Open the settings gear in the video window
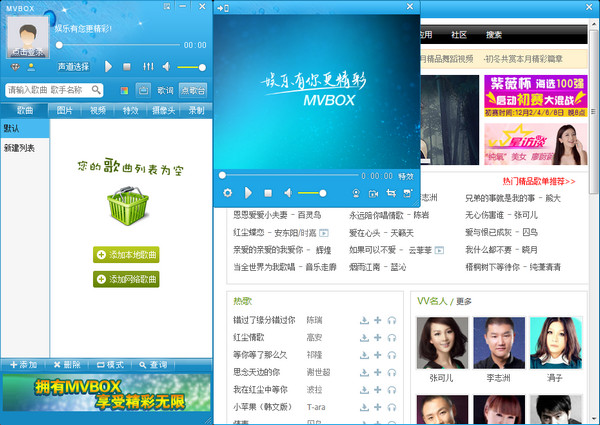600x425 pixels. 227,192
